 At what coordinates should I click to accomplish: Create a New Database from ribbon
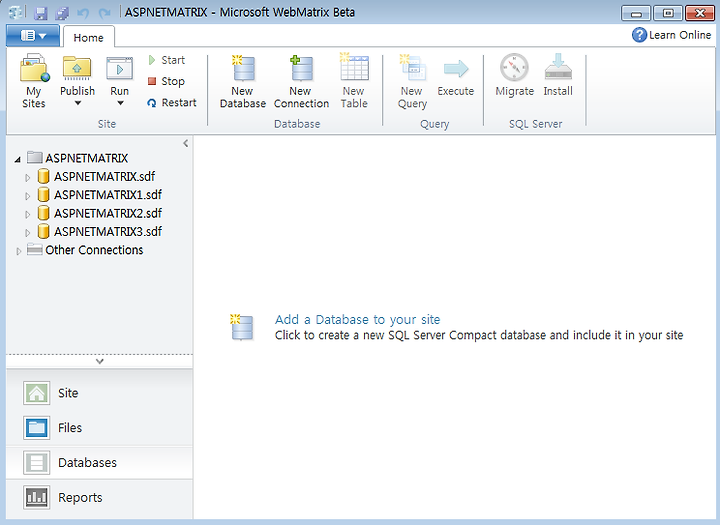tap(242, 82)
